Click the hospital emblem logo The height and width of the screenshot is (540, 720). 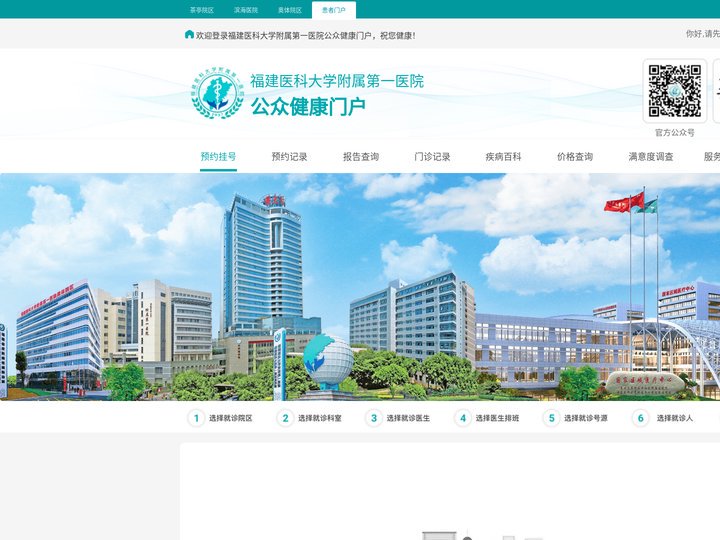218,93
